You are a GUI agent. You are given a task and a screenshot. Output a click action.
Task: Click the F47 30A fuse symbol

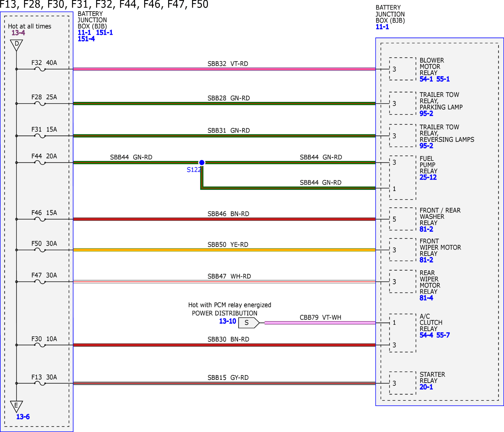click(40, 282)
